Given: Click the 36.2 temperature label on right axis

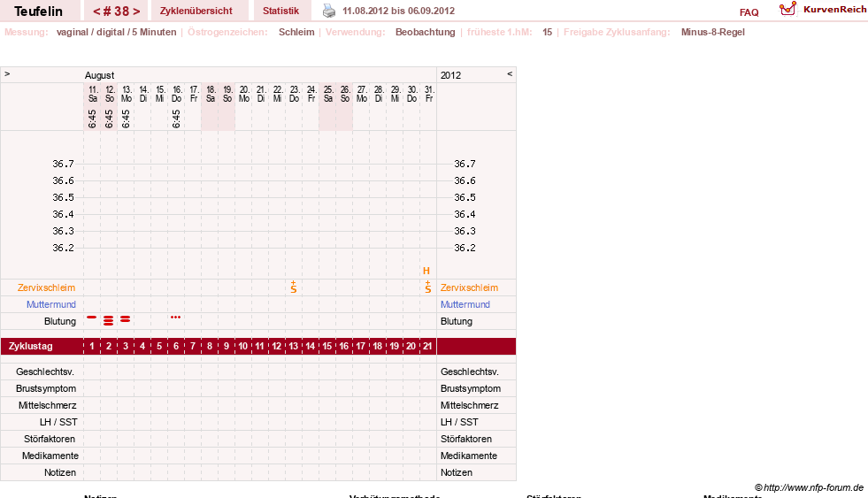Looking at the screenshot, I should pos(465,248).
